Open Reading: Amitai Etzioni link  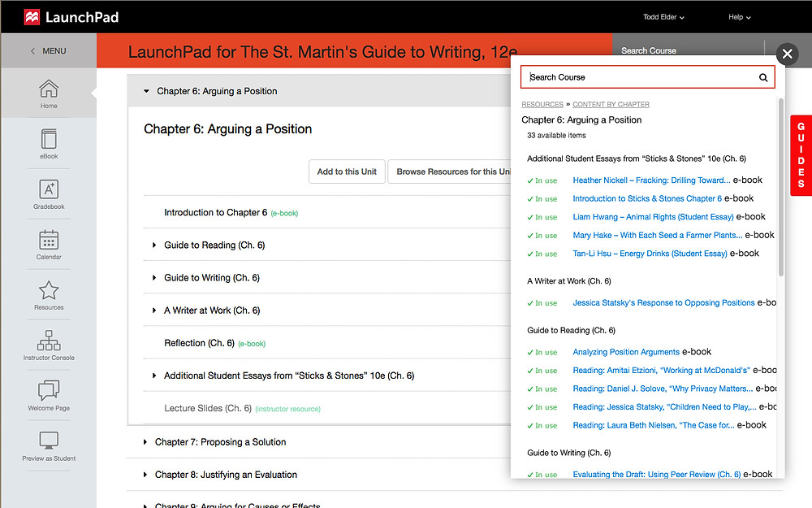(661, 371)
